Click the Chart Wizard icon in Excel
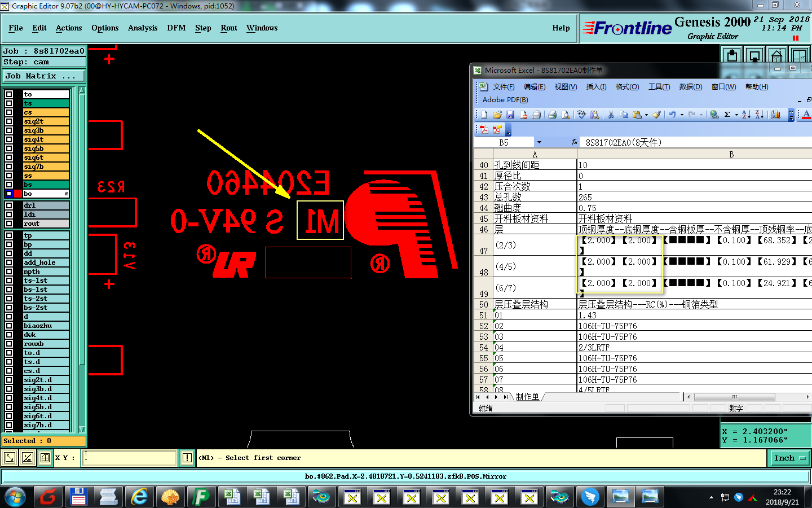This screenshot has width=812, height=508. pyautogui.click(x=776, y=115)
